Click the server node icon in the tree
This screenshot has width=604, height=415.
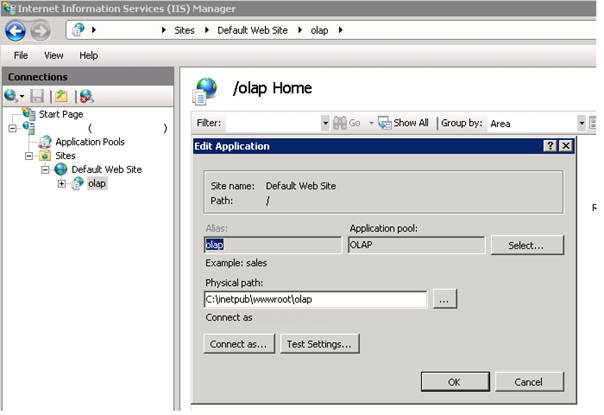pos(29,128)
